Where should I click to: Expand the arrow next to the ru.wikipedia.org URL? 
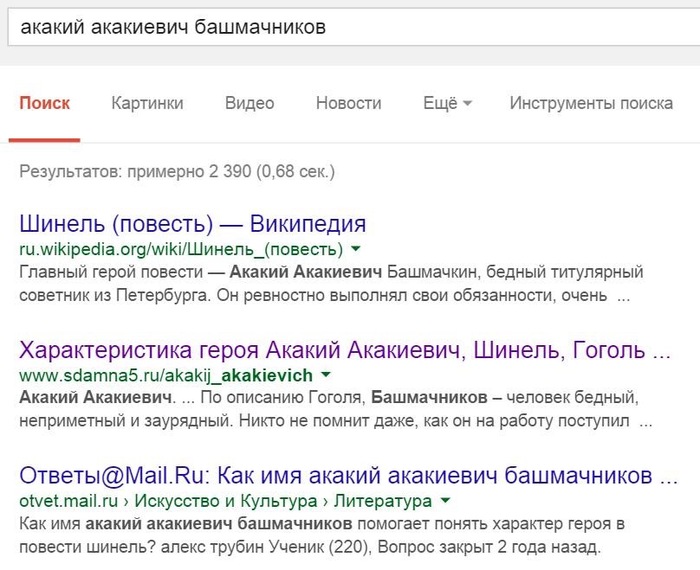click(357, 248)
